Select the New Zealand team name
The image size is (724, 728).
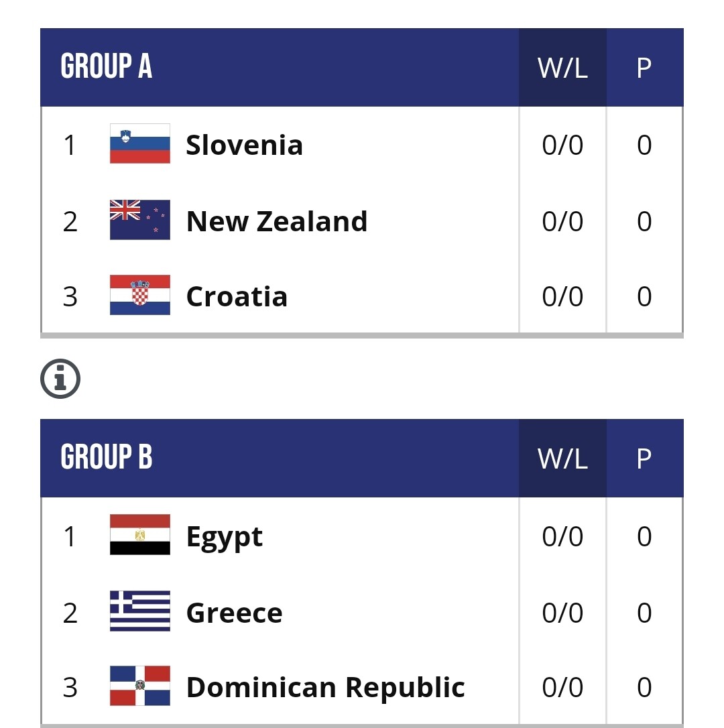point(276,221)
